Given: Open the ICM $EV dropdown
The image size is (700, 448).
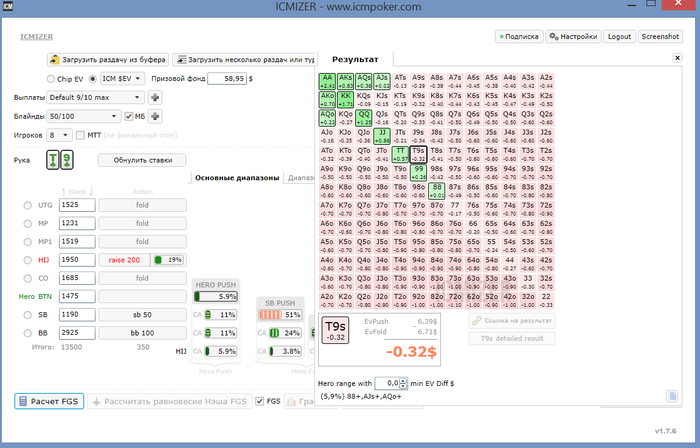Looking at the screenshot, I should pyautogui.click(x=122, y=79).
